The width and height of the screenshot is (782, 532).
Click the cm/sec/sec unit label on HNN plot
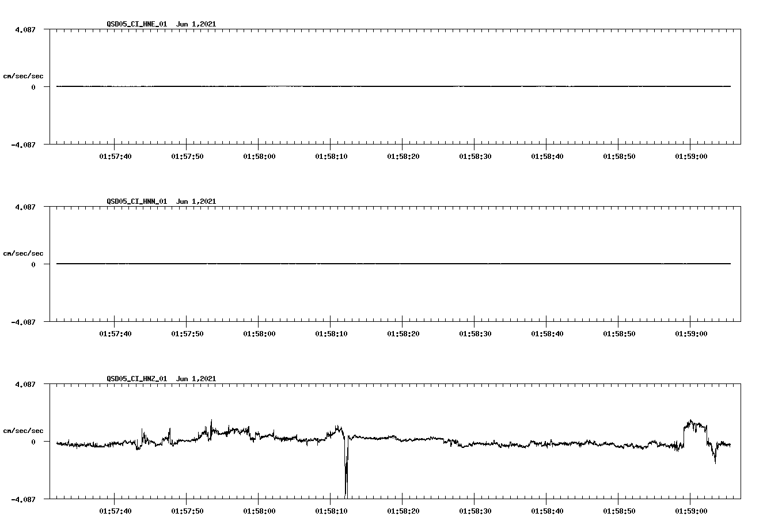tap(23, 253)
